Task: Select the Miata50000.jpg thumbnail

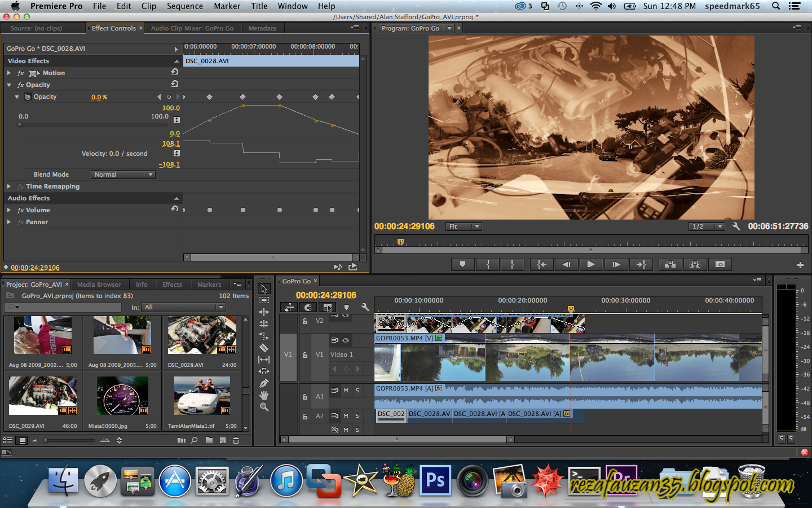Action: pos(122,396)
